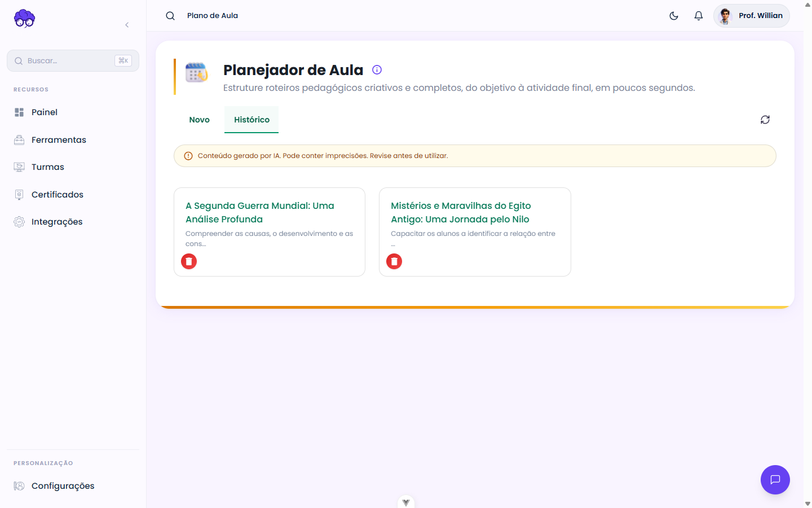Refresh the history list with the reload icon
Screen dimensions: 812x508
coord(765,120)
